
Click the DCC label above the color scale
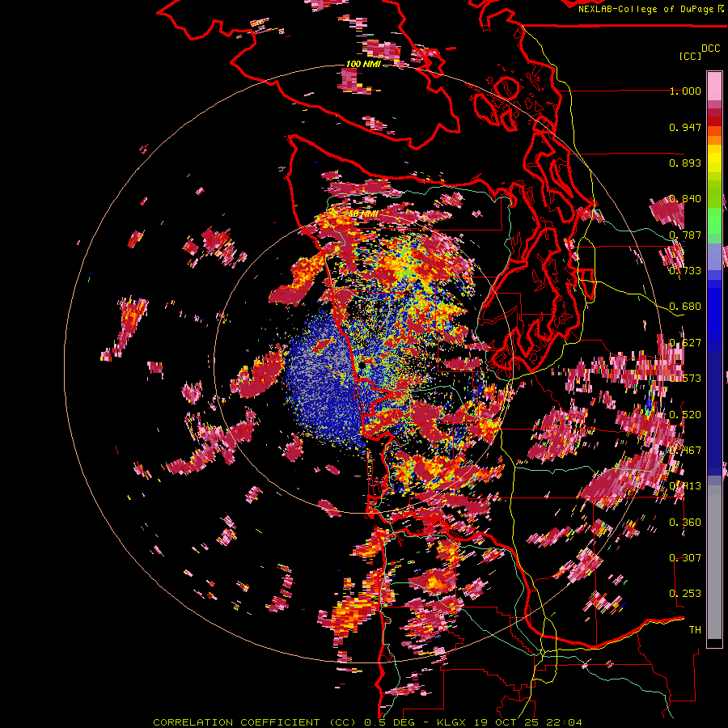(x=710, y=49)
